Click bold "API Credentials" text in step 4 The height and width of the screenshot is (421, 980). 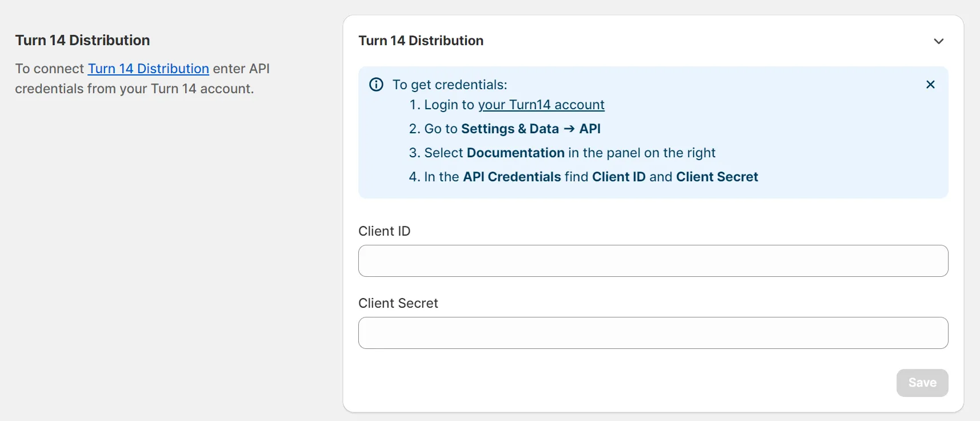coord(511,177)
